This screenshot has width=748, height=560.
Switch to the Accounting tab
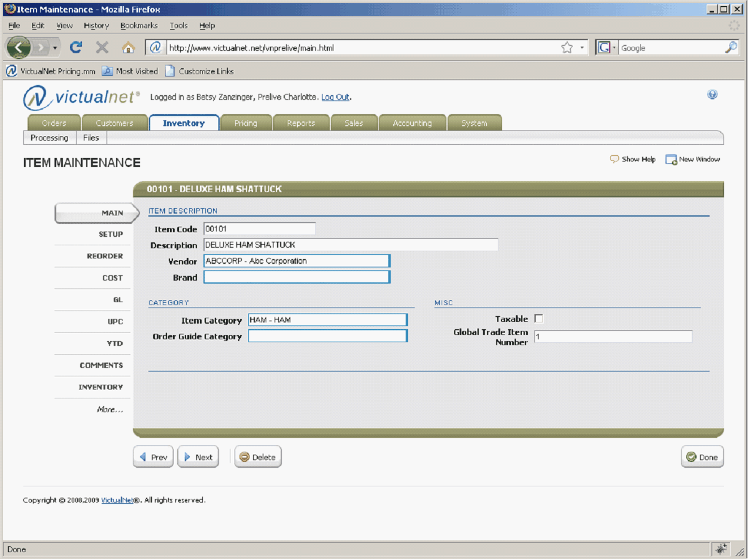click(x=412, y=123)
